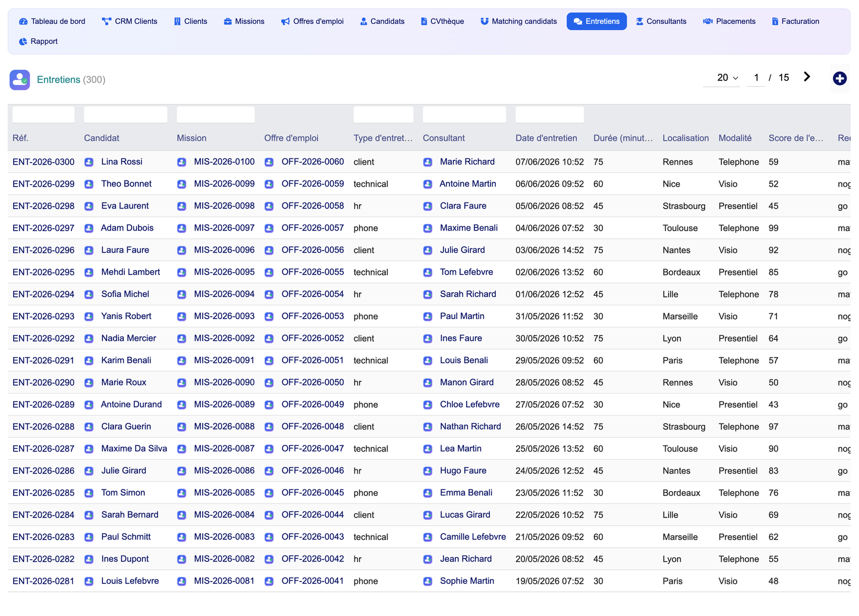This screenshot has height=616, width=859.
Task: Click icon beside OFF-2026-0048
Action: point(269,427)
